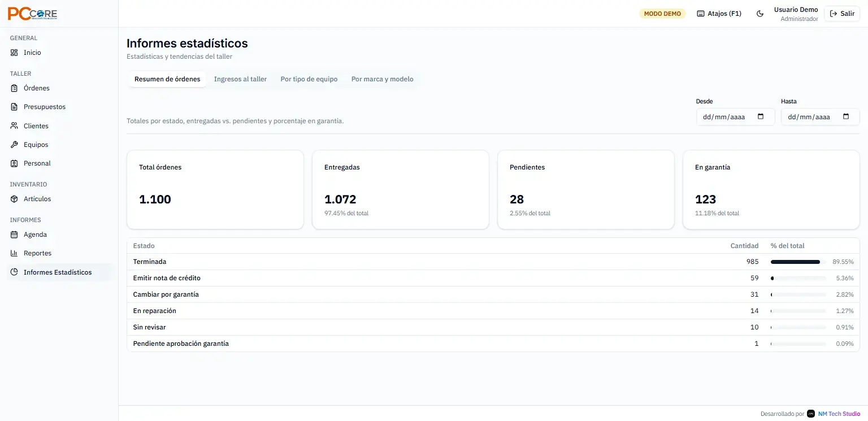Open the Hasta date picker calendar
Image resolution: width=868 pixels, height=421 pixels.
click(846, 117)
